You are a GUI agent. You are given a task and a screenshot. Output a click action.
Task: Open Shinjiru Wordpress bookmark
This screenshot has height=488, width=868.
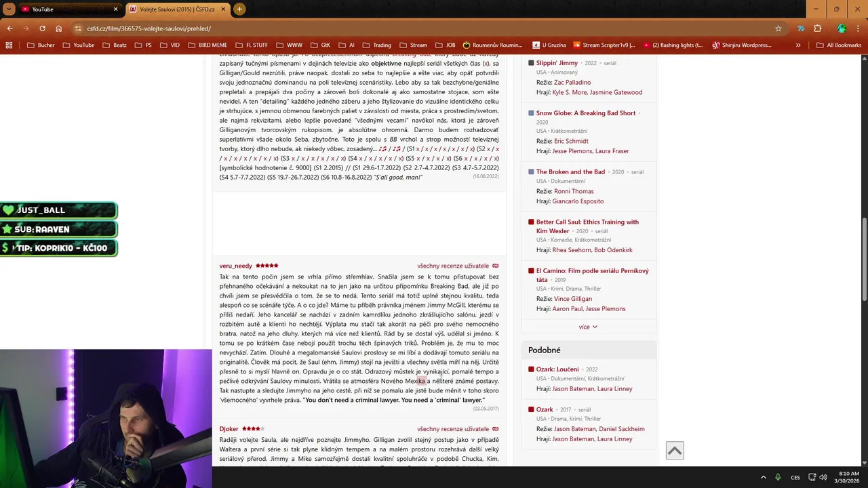coord(742,45)
